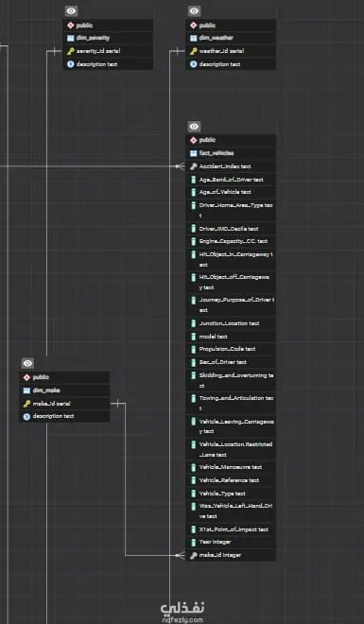The height and width of the screenshot is (624, 364).
Task: Click the fact_vehicles table icon
Action: pyautogui.click(x=193, y=153)
